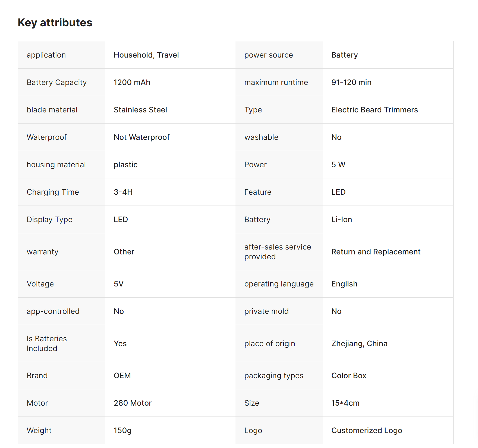Click the "Stainless Steel" blade material value
The width and height of the screenshot is (478, 448).
point(140,110)
